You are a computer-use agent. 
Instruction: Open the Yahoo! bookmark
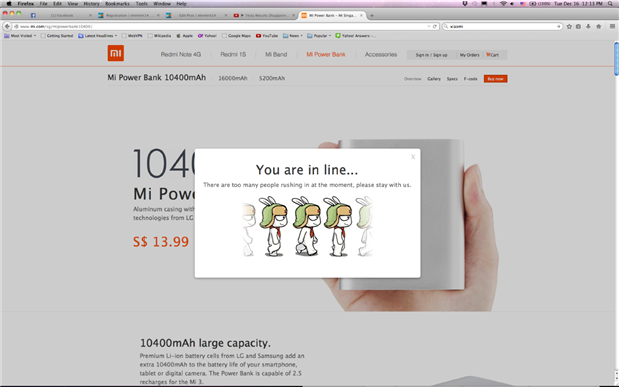pos(207,36)
